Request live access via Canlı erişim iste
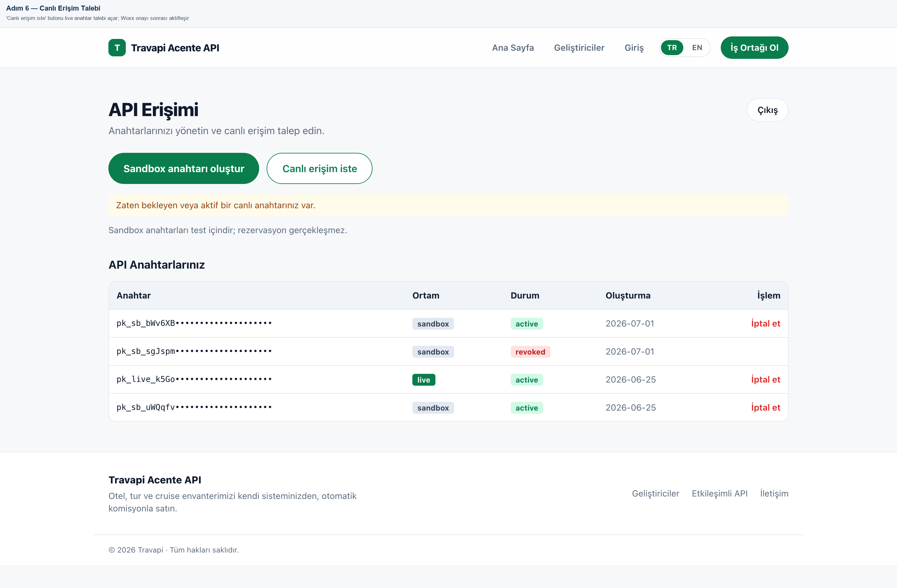Image resolution: width=897 pixels, height=588 pixels. click(319, 168)
